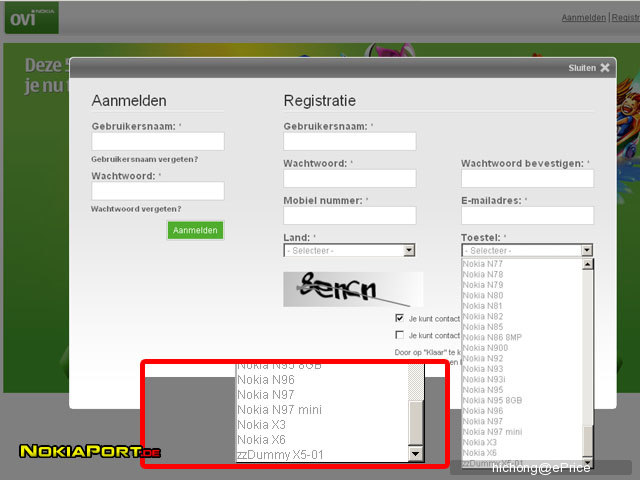
Task: Click Mobiel nummer field
Action: [350, 215]
